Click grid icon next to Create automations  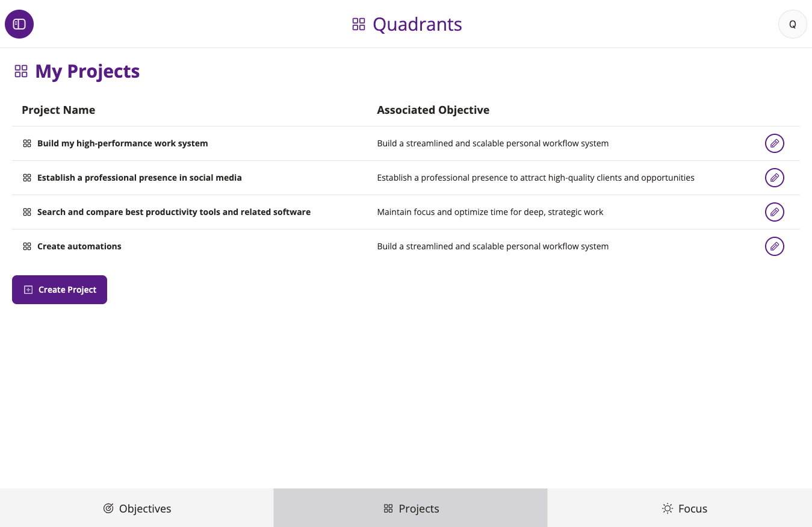click(27, 246)
